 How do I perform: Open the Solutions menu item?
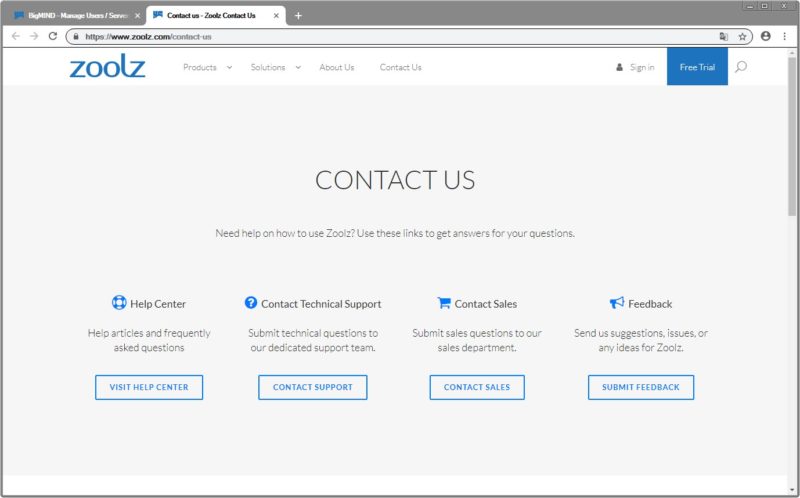coord(268,67)
